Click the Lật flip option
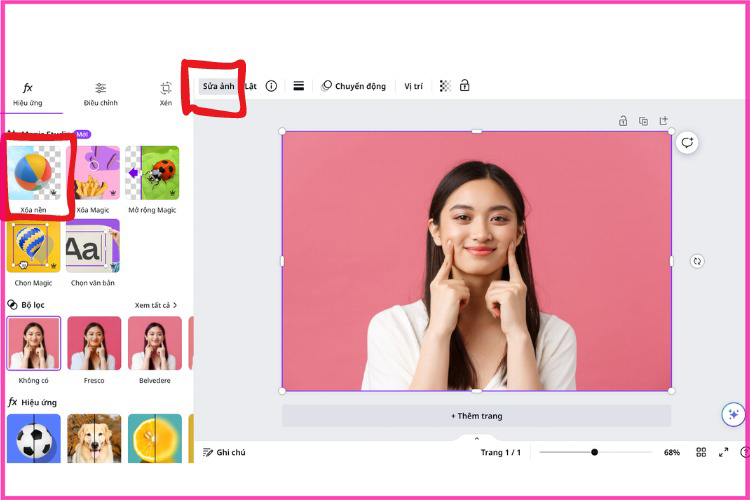 251,86
